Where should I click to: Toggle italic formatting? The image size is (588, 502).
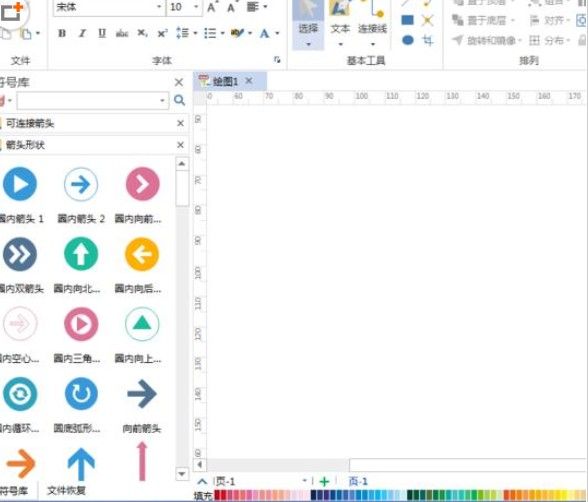[x=82, y=33]
